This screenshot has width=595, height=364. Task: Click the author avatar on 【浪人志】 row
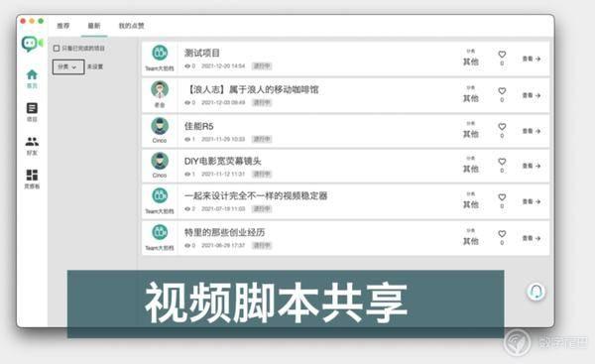coord(160,89)
